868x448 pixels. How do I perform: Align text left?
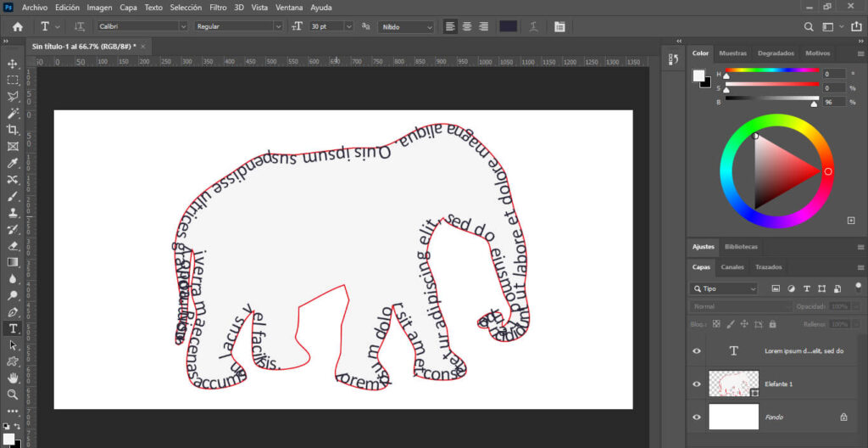tap(451, 26)
